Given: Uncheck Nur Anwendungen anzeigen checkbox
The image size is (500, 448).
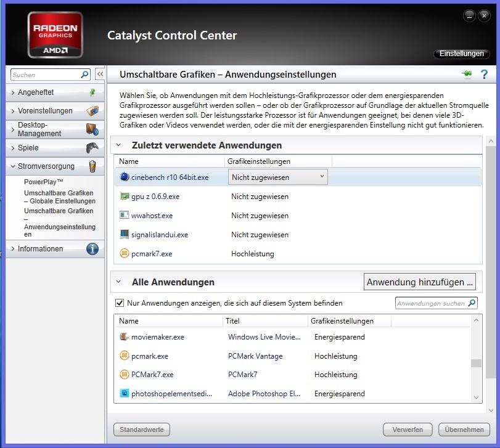Looking at the screenshot, I should coord(120,303).
